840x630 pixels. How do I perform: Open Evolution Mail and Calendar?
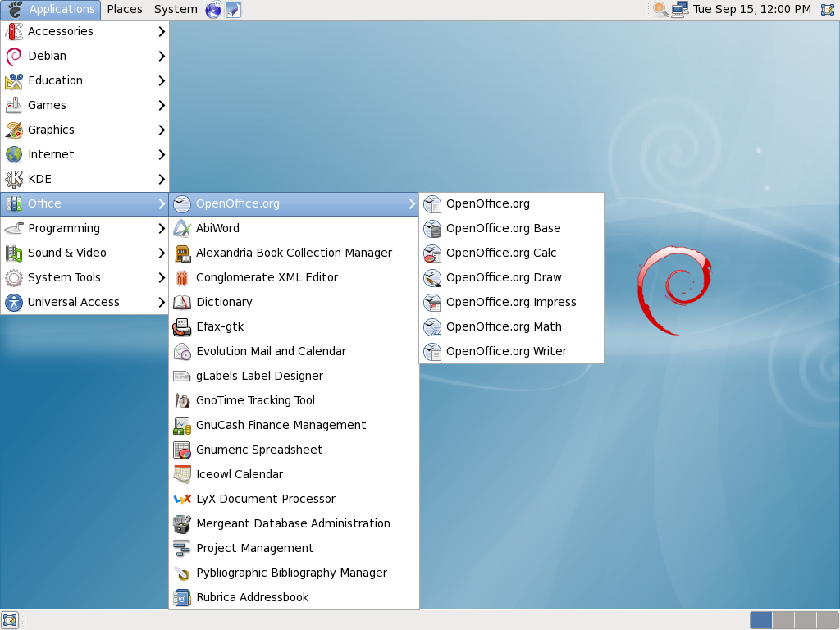pyautogui.click(x=294, y=351)
